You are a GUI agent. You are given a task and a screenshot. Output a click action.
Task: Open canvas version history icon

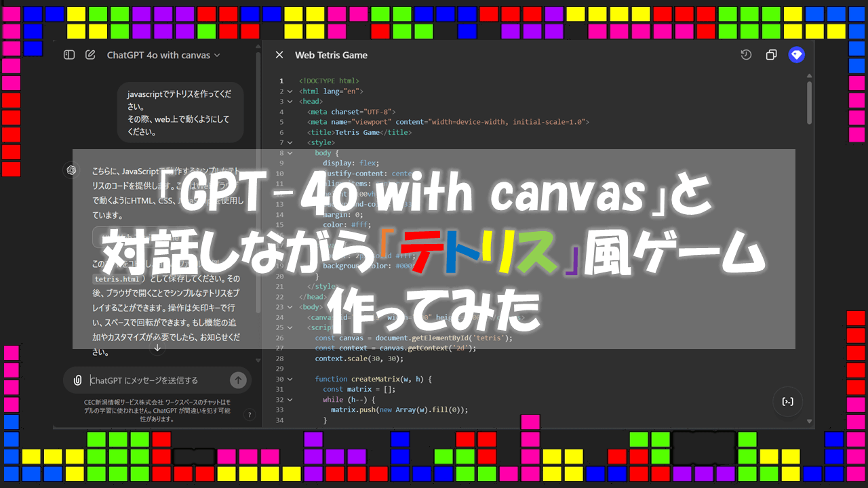click(x=746, y=55)
